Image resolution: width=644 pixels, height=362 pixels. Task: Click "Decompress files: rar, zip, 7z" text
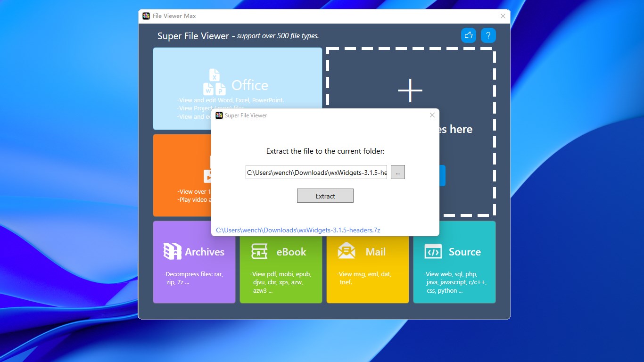coord(194,278)
